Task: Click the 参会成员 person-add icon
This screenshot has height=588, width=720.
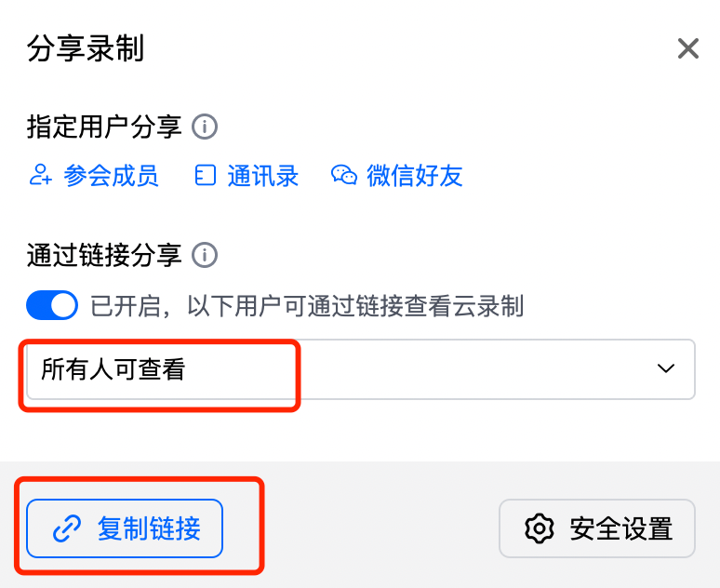Action: (40, 176)
